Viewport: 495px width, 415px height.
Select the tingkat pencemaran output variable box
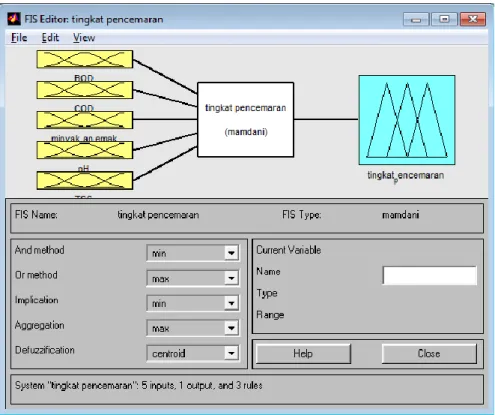(x=407, y=120)
